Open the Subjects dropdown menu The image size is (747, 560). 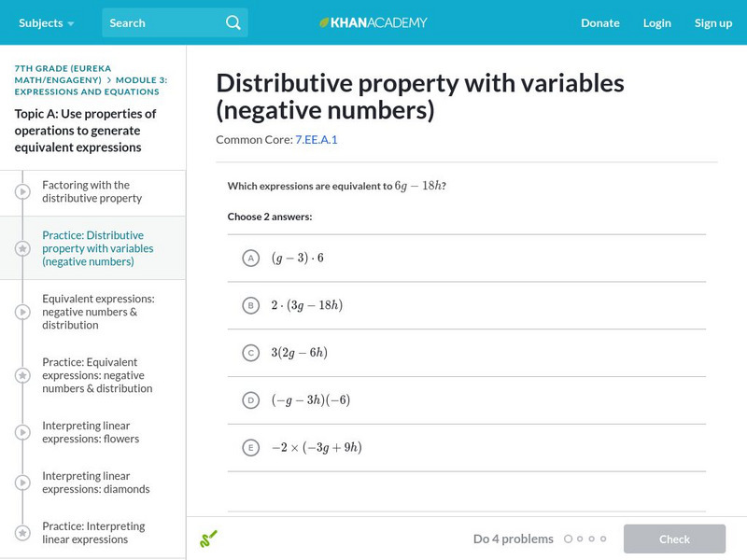point(46,22)
